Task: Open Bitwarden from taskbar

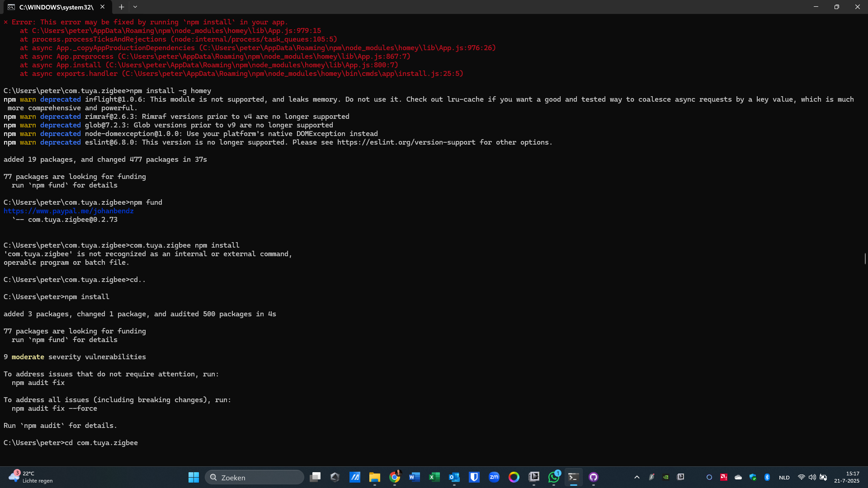Action: (474, 477)
